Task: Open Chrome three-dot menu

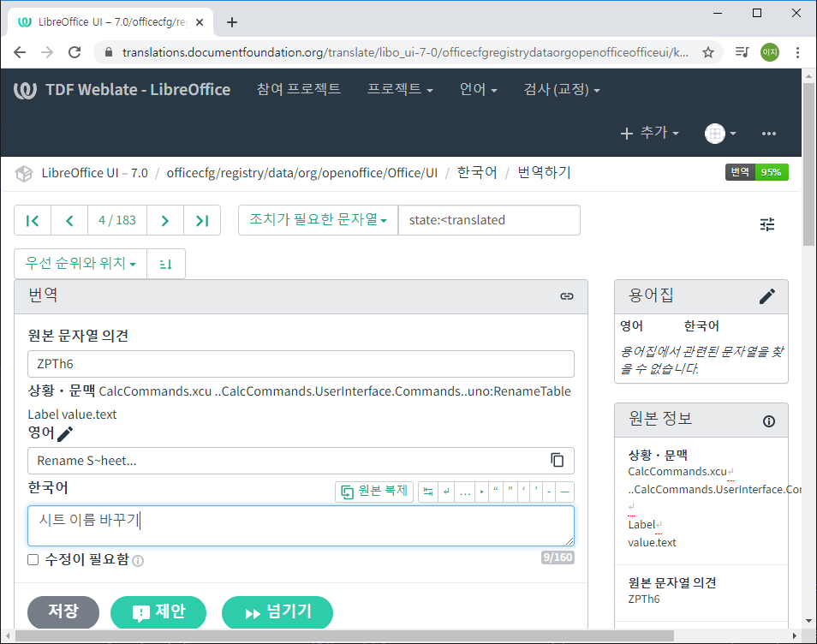Action: [x=797, y=52]
